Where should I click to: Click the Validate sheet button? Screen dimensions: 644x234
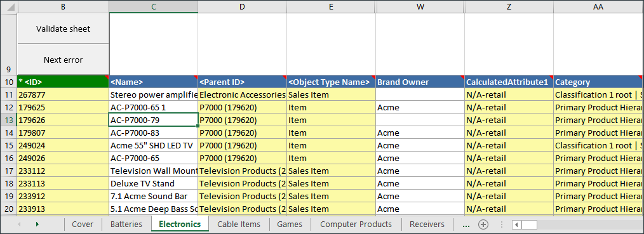pyautogui.click(x=63, y=29)
